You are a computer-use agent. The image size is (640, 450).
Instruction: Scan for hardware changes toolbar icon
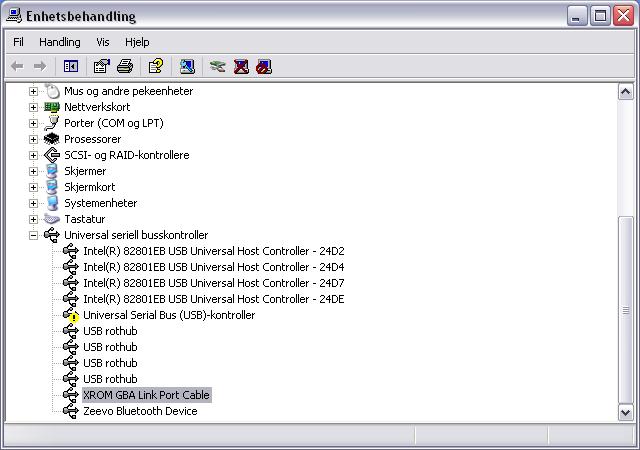(187, 66)
